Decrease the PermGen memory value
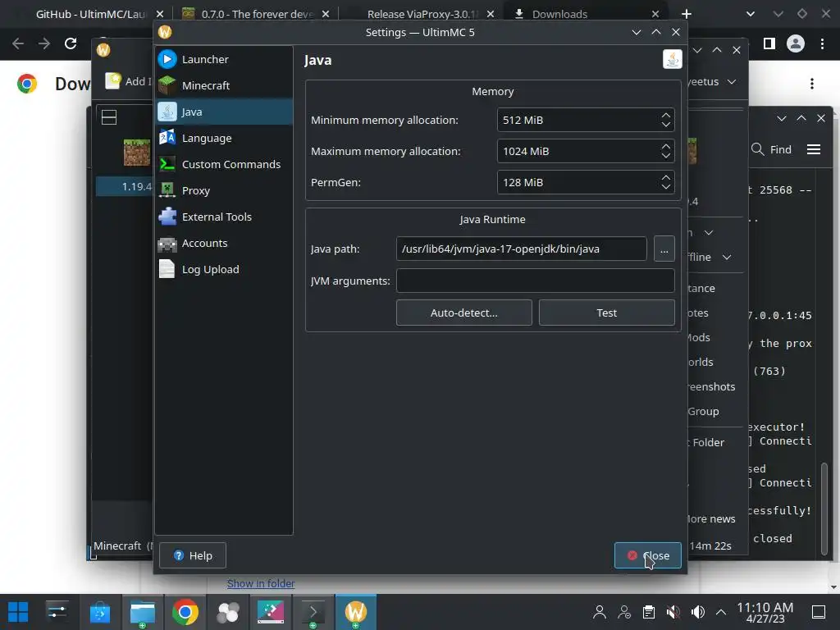Viewport: 840px width, 630px height. click(665, 187)
